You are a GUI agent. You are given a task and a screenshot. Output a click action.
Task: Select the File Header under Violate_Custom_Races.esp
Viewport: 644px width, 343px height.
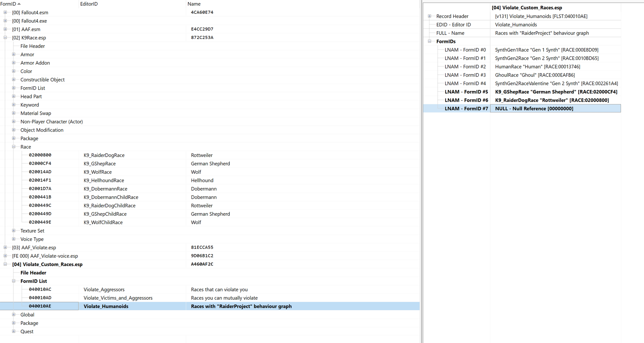(x=33, y=273)
